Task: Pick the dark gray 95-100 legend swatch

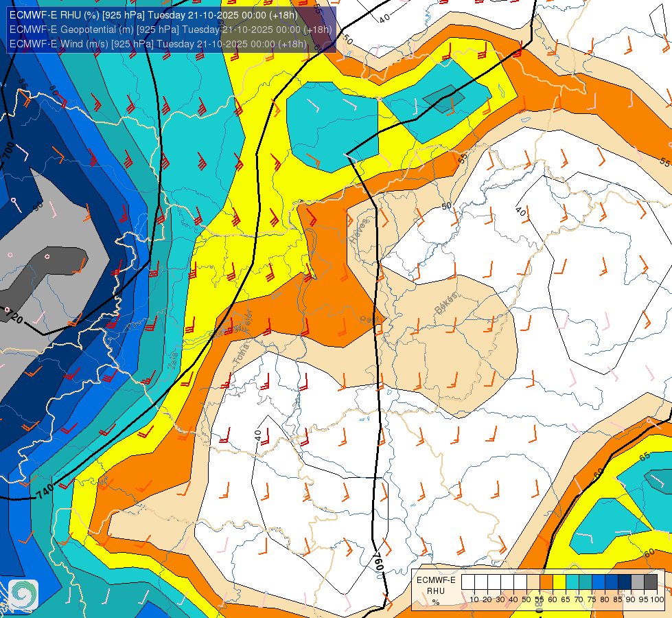Action: coord(651,583)
